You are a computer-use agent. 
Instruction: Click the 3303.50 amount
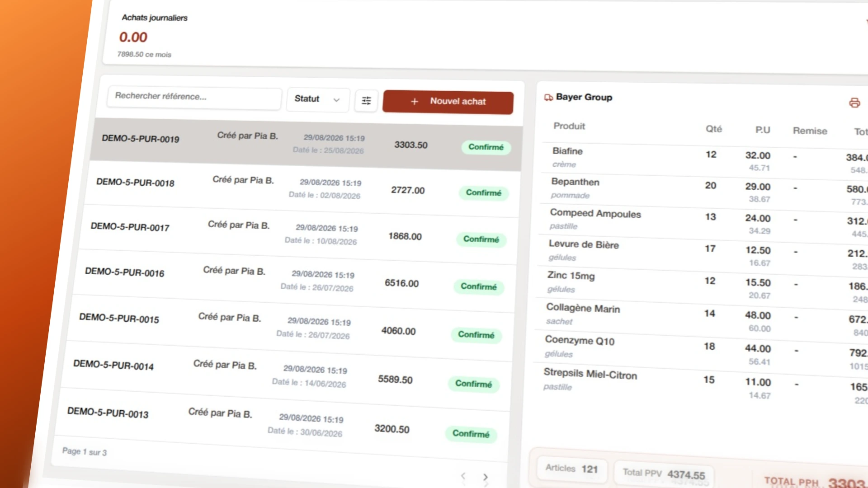coord(410,145)
